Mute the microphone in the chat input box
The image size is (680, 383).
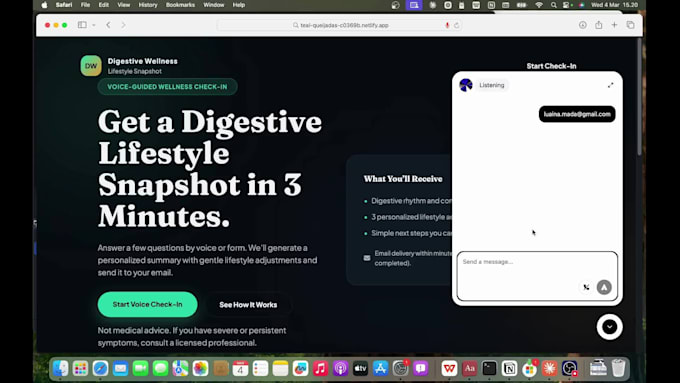click(x=586, y=287)
